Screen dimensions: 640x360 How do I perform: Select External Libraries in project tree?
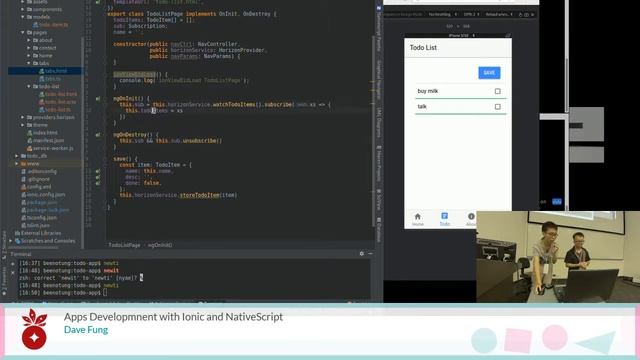[x=38, y=233]
